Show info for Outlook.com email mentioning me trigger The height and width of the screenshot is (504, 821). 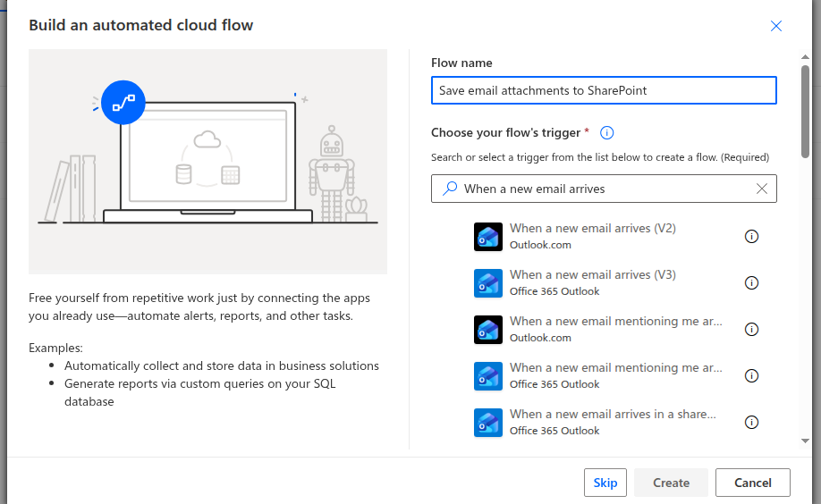pos(751,330)
